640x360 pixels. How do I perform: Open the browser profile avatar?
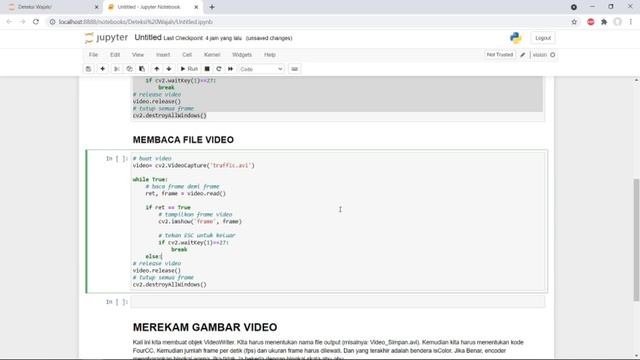[x=618, y=22]
